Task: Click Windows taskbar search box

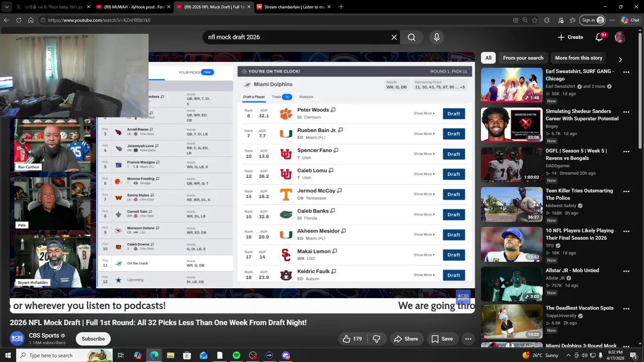Action: point(64,355)
